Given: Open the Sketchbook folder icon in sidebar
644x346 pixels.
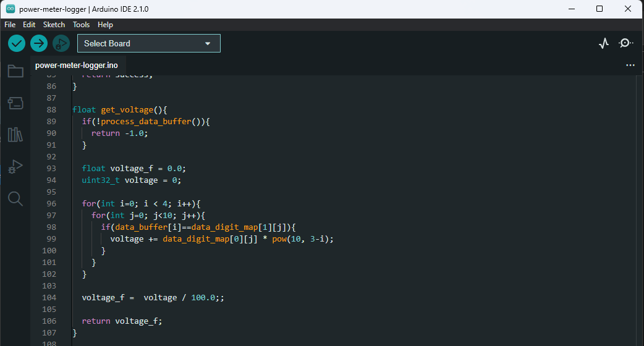Looking at the screenshot, I should (15, 71).
